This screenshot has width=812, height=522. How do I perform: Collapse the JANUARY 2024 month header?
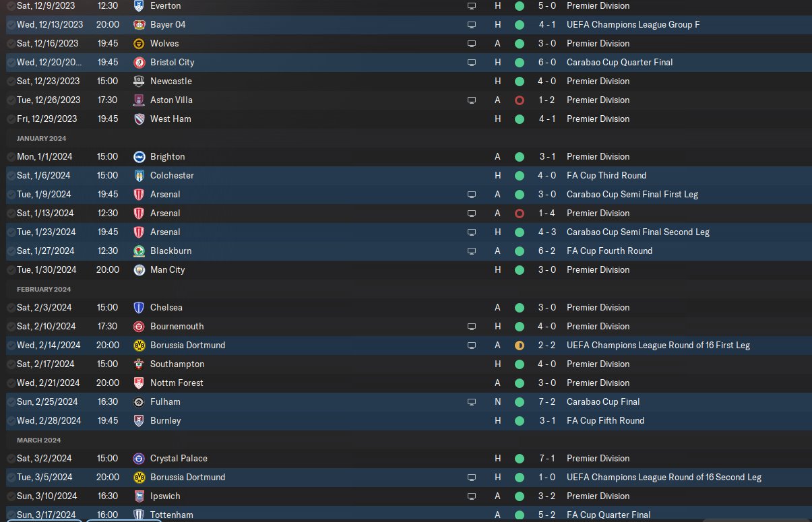tap(42, 138)
